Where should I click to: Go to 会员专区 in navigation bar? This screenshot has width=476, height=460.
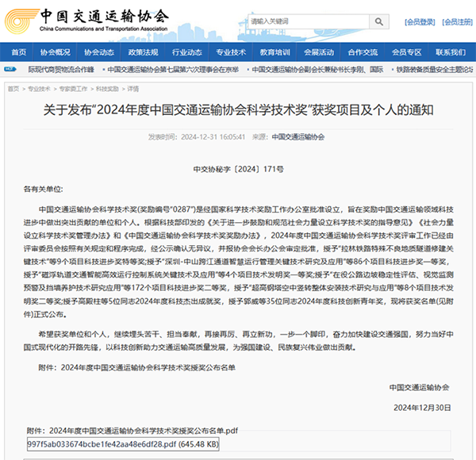tap(406, 52)
